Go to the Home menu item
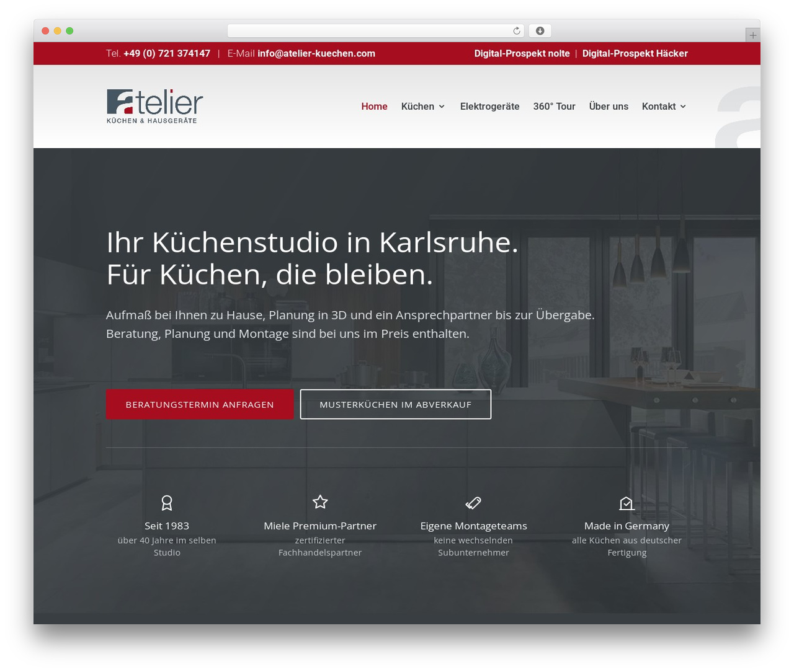 pyautogui.click(x=375, y=107)
